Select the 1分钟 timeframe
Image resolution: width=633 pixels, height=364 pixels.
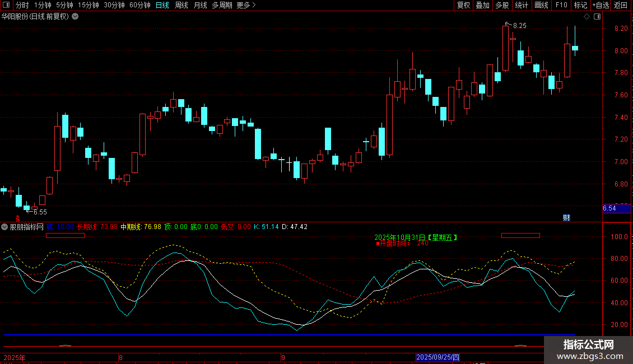(43, 5)
